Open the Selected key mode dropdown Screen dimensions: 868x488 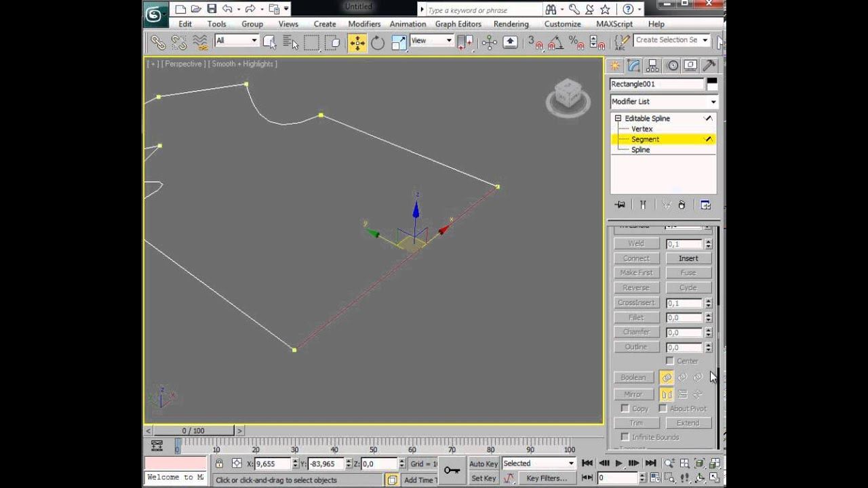pyautogui.click(x=538, y=464)
